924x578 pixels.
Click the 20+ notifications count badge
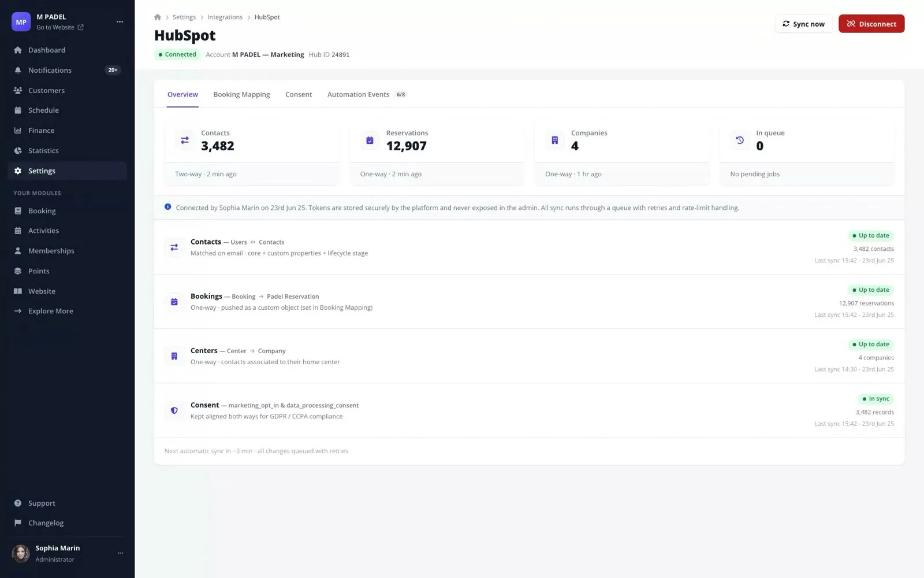click(x=113, y=70)
